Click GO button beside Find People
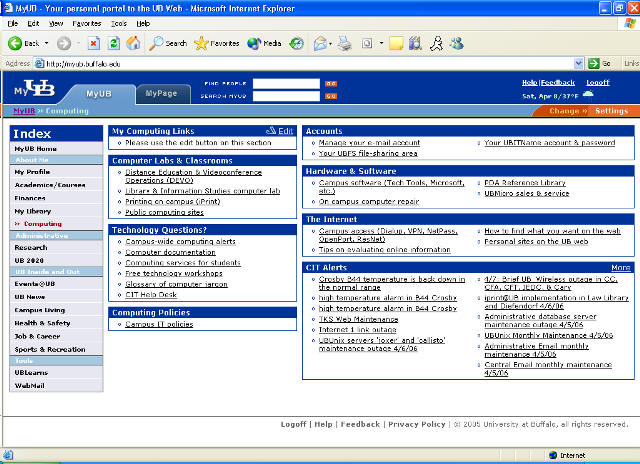Image resolution: width=640 pixels, height=464 pixels. (331, 84)
